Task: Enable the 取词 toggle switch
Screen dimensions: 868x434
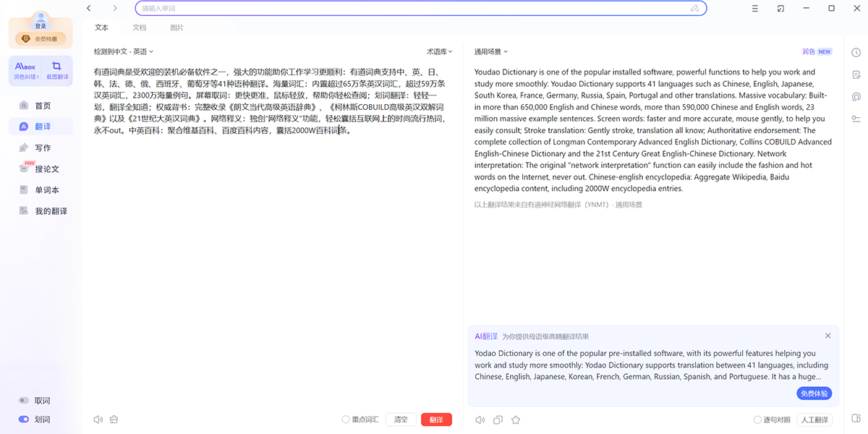Action: click(x=24, y=400)
